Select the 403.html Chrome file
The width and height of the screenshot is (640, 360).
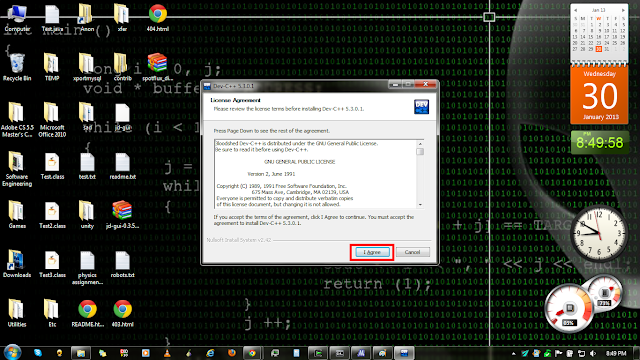[x=122, y=313]
